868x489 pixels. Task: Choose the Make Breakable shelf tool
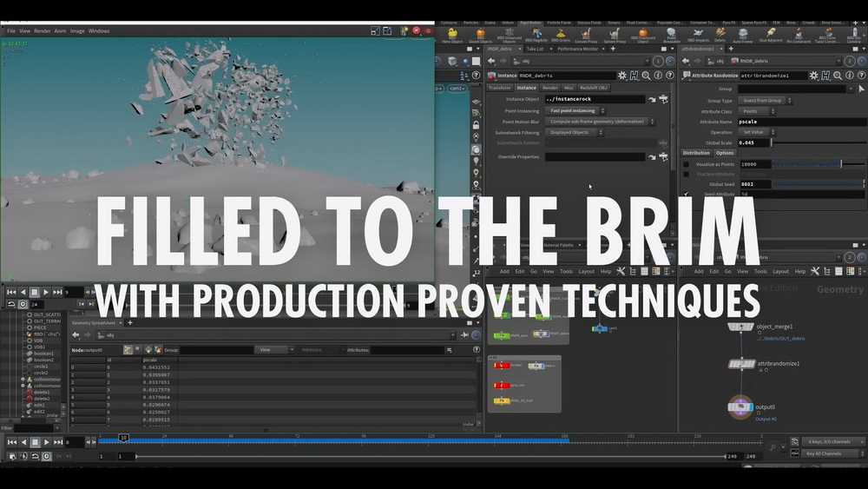pos(671,36)
